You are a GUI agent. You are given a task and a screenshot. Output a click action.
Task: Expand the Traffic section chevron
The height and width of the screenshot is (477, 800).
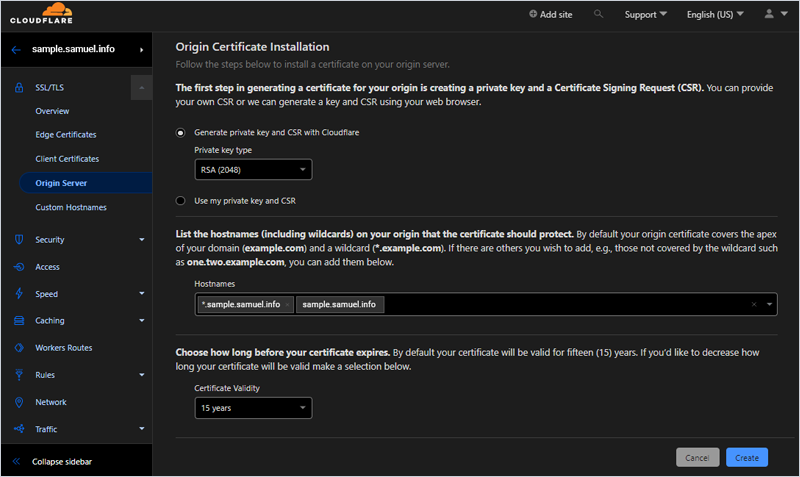click(142, 429)
